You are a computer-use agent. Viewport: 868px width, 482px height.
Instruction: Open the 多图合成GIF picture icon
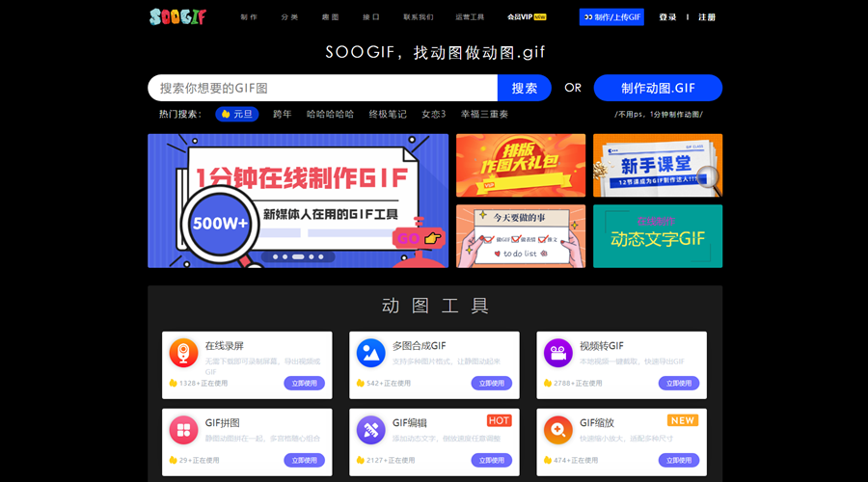point(371,353)
